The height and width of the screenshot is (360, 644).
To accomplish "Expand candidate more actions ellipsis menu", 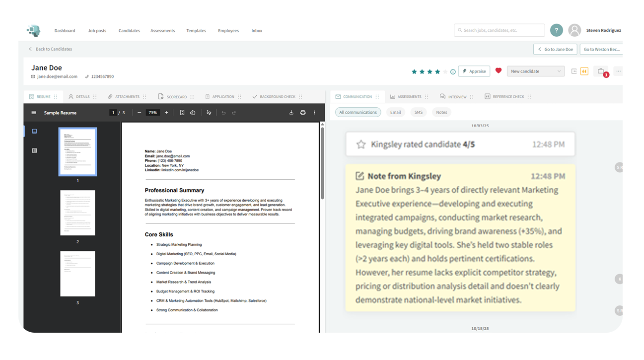I will (x=618, y=72).
